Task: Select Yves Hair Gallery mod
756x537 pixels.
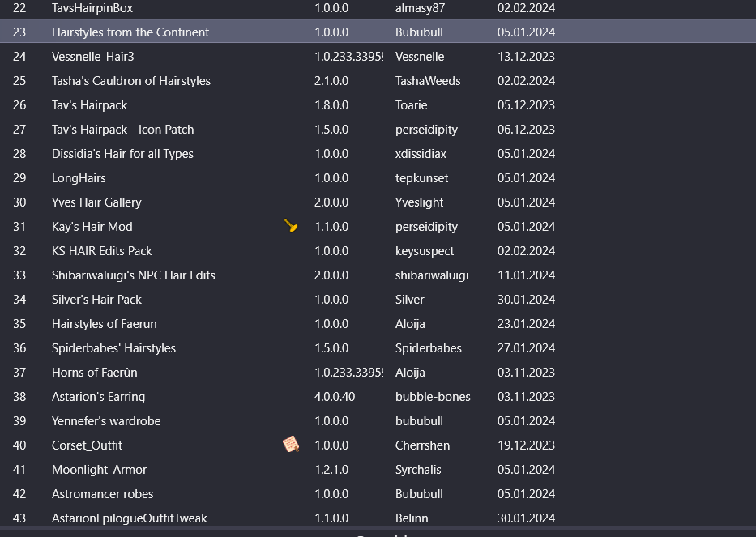Action: tap(96, 202)
